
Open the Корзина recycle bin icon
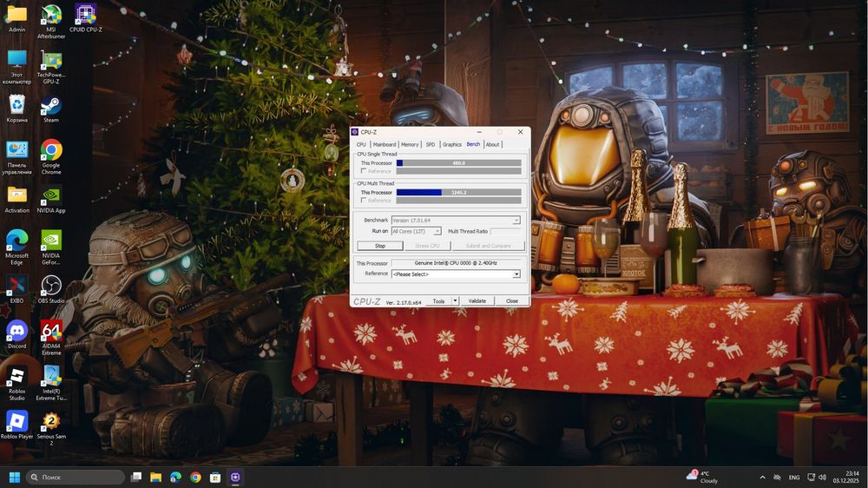[16, 109]
